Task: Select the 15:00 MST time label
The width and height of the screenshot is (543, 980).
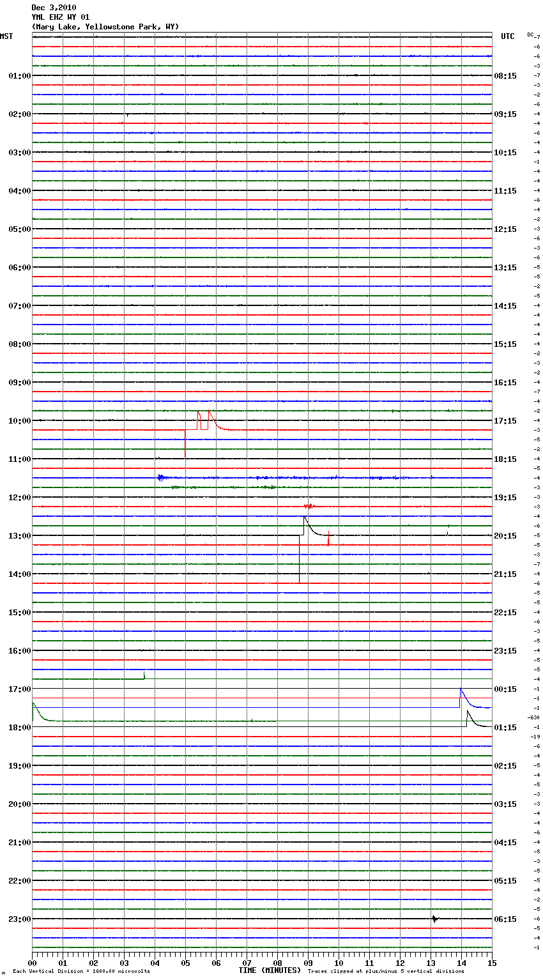Action: [x=20, y=612]
